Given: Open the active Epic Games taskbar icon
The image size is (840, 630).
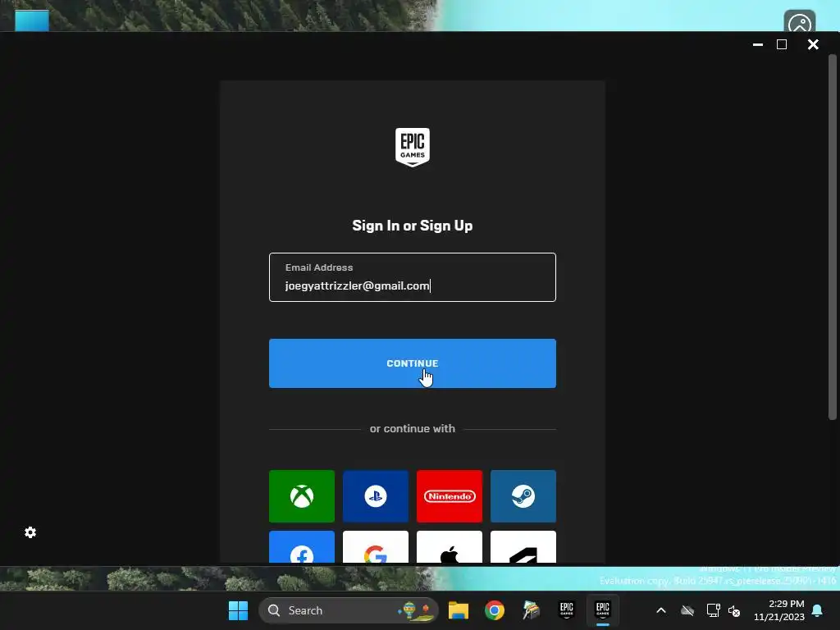Looking at the screenshot, I should [603, 610].
